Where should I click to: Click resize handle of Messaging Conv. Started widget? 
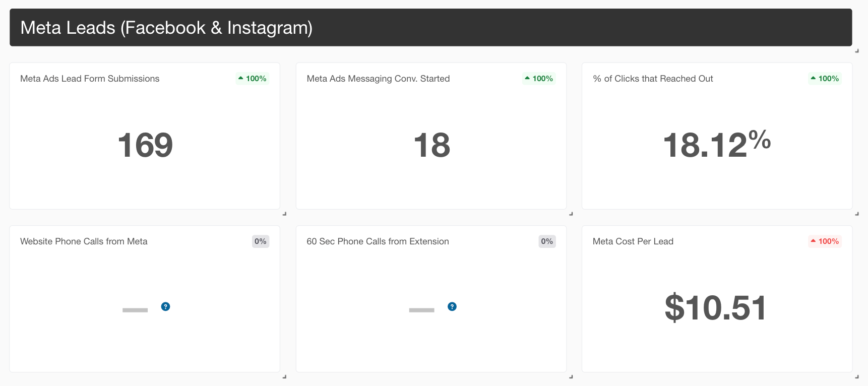tap(571, 214)
